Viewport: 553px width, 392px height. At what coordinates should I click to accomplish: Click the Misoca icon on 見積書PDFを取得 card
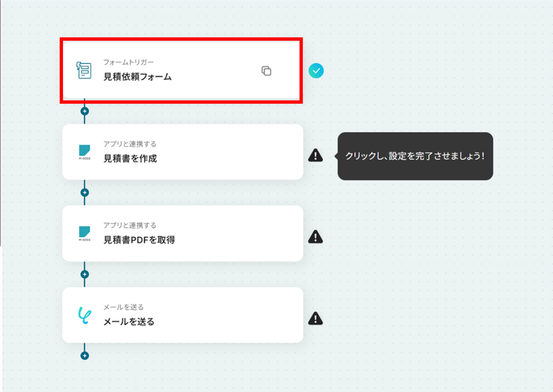coord(85,234)
